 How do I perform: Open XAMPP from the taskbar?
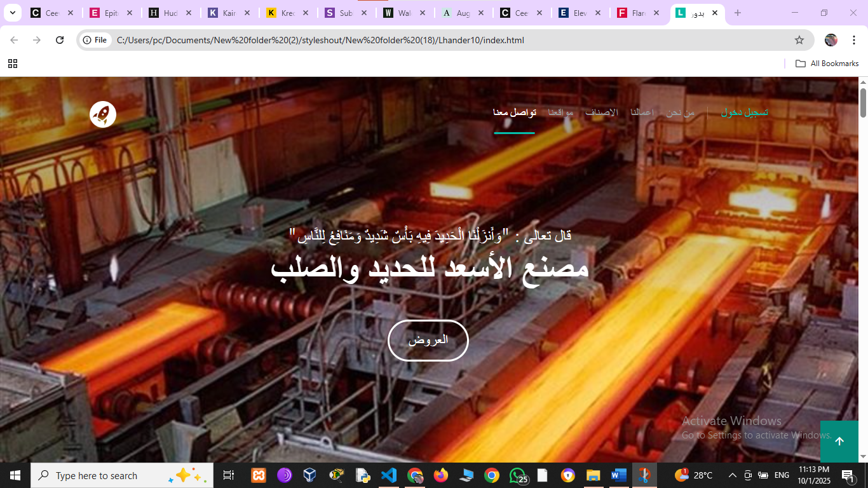[x=259, y=475]
